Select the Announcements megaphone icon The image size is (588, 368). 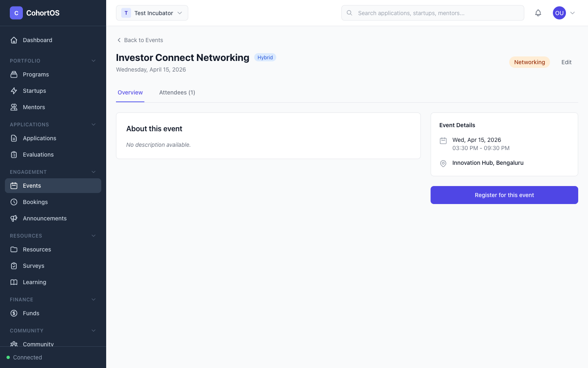click(x=13, y=218)
